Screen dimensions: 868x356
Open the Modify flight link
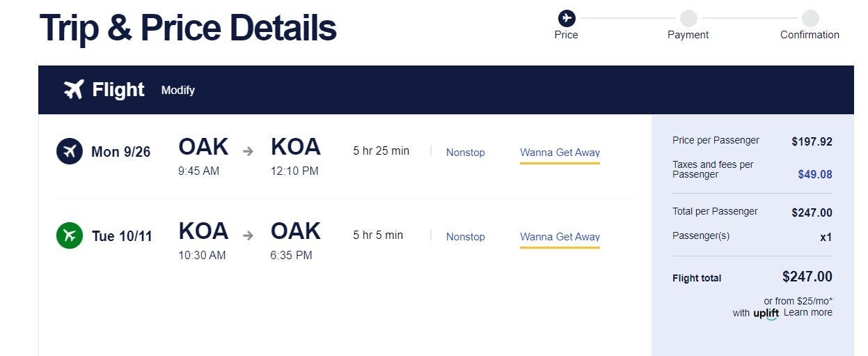pos(178,90)
